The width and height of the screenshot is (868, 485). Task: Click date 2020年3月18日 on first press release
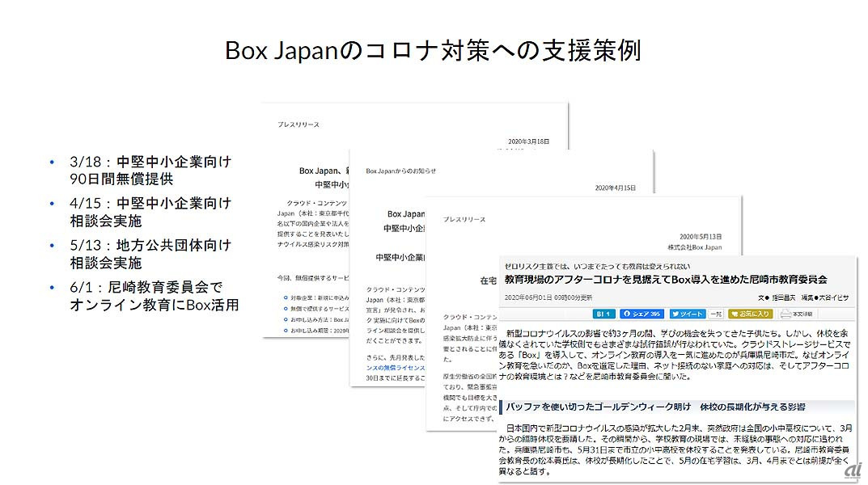pyautogui.click(x=529, y=141)
